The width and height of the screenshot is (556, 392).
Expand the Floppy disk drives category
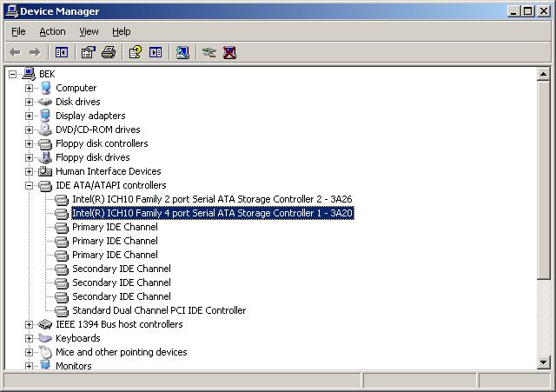point(29,157)
